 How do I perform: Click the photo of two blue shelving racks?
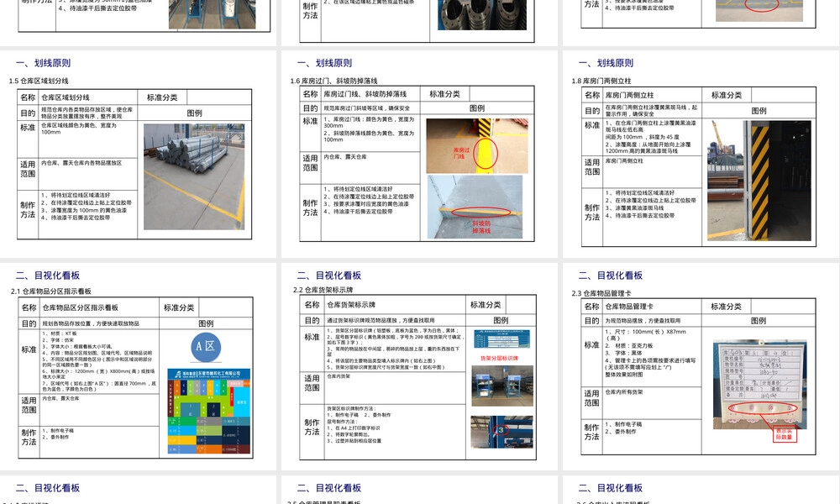click(502, 386)
